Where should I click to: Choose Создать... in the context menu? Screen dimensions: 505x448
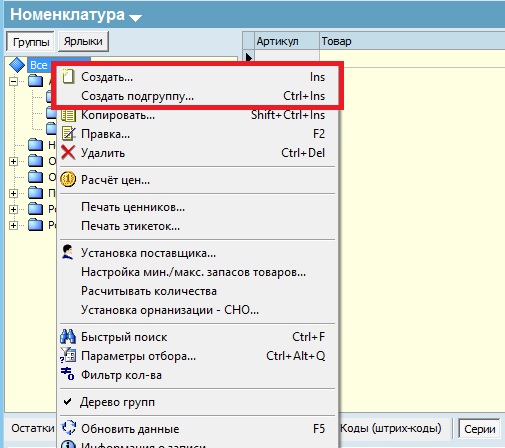click(x=197, y=77)
